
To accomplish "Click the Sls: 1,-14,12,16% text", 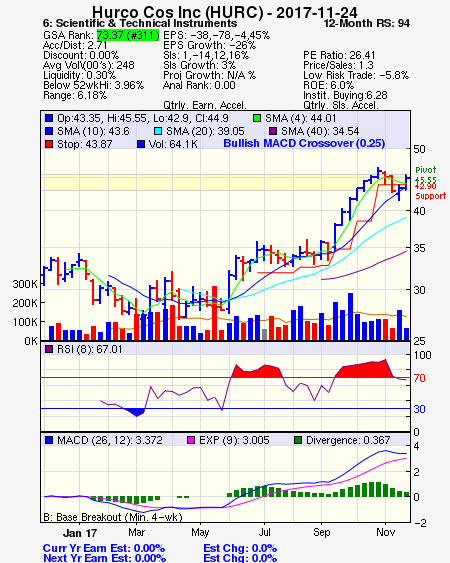I will pos(206,55).
